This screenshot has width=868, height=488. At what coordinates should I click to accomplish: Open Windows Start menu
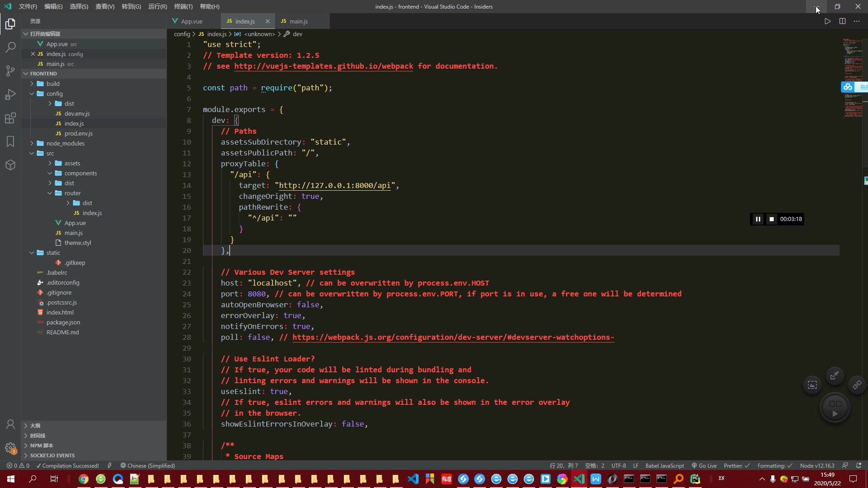[x=11, y=479]
